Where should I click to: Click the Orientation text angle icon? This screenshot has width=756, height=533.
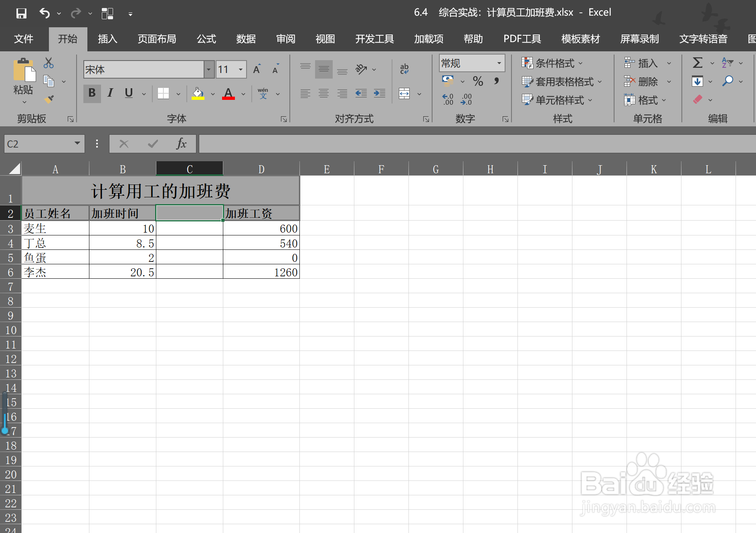(361, 69)
